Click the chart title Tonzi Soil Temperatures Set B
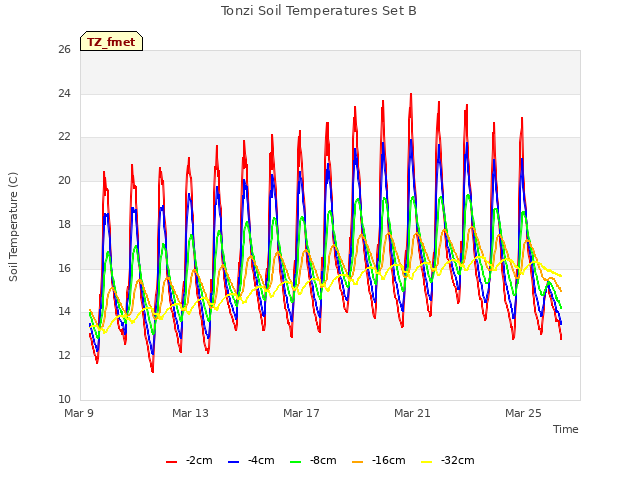This screenshot has height=480, width=640. click(x=319, y=11)
